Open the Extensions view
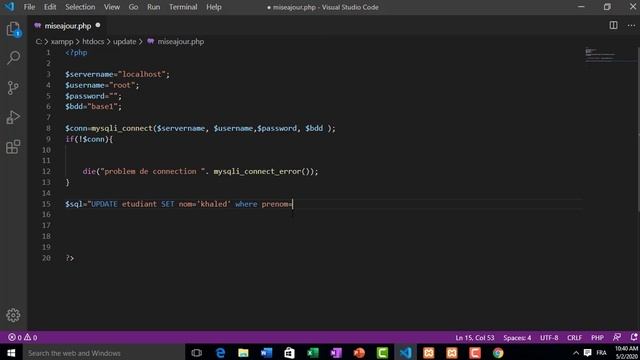 (13, 147)
